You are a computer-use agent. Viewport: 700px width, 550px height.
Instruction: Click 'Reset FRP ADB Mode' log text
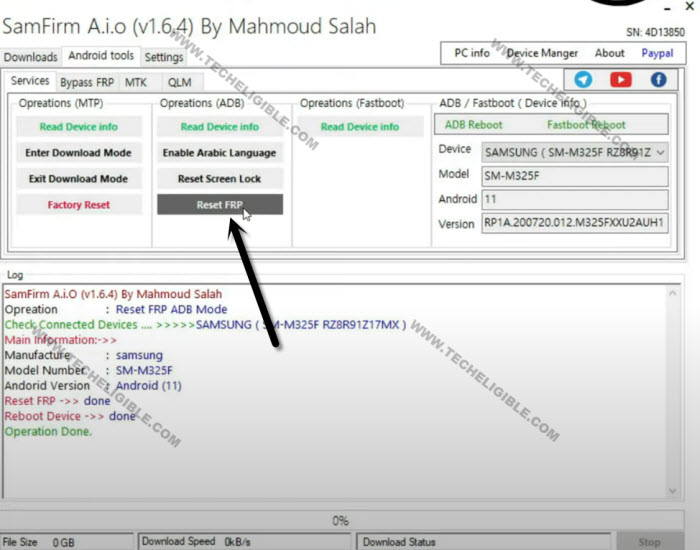(x=171, y=309)
